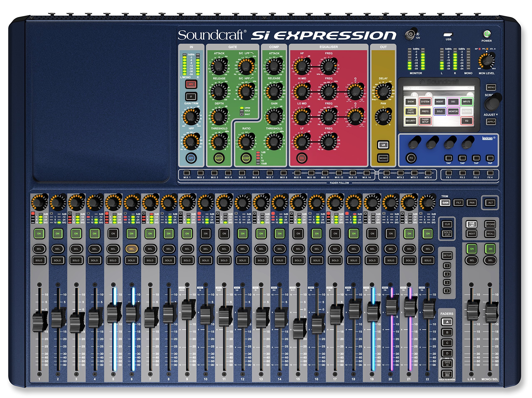Select the GAIN encoder mode button
The height and width of the screenshot is (398, 532).
pyautogui.click(x=445, y=203)
